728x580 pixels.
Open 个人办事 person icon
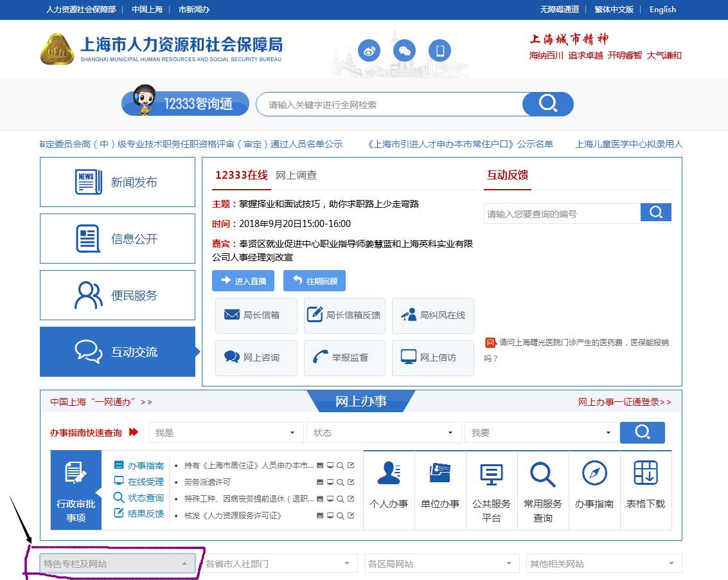[x=389, y=474]
